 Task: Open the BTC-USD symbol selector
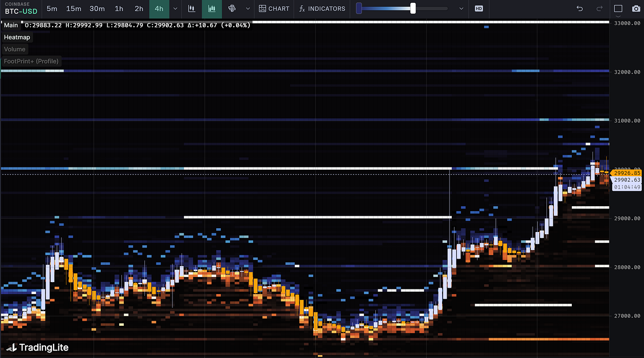pyautogui.click(x=21, y=9)
